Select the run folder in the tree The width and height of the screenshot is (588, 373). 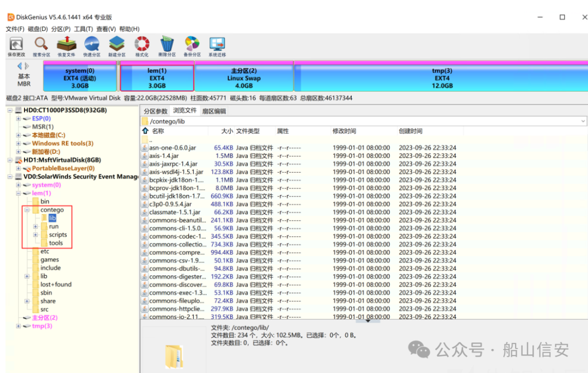[x=53, y=227]
